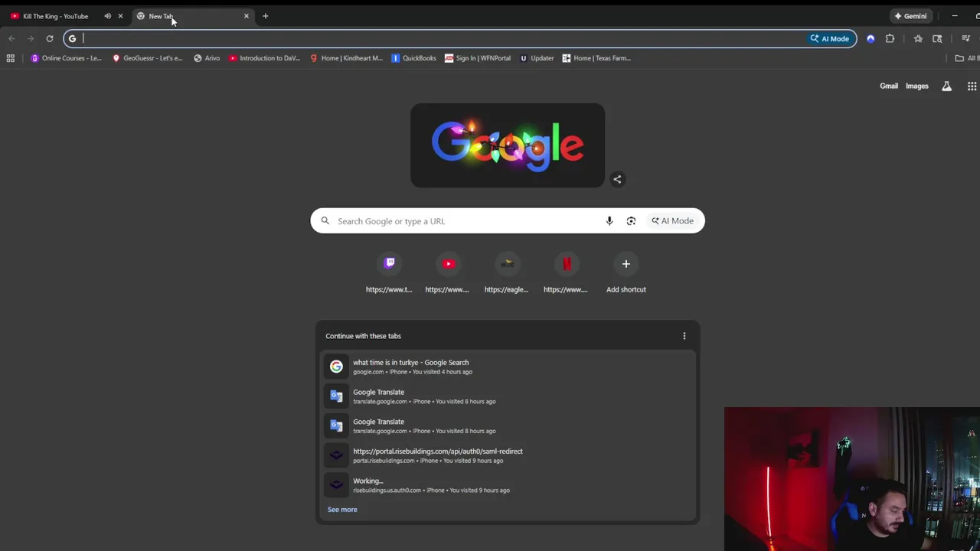Screen dimensions: 980x551
Task: Expand list with See more link
Action: pyautogui.click(x=342, y=510)
